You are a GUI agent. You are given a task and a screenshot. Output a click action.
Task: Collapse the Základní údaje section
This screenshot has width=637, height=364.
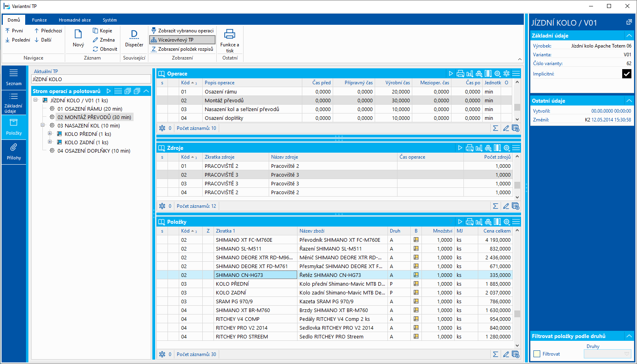[x=629, y=36]
